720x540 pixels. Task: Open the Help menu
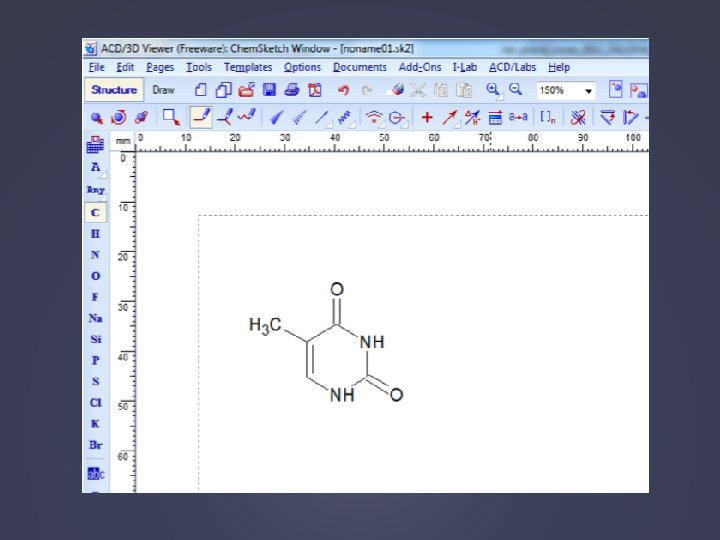coord(559,67)
